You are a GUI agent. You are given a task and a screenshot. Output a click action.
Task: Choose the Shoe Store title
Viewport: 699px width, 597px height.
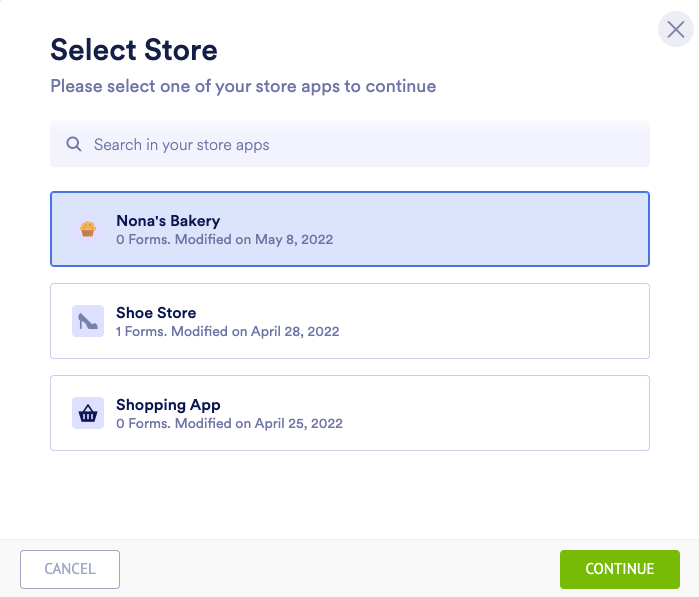click(156, 313)
